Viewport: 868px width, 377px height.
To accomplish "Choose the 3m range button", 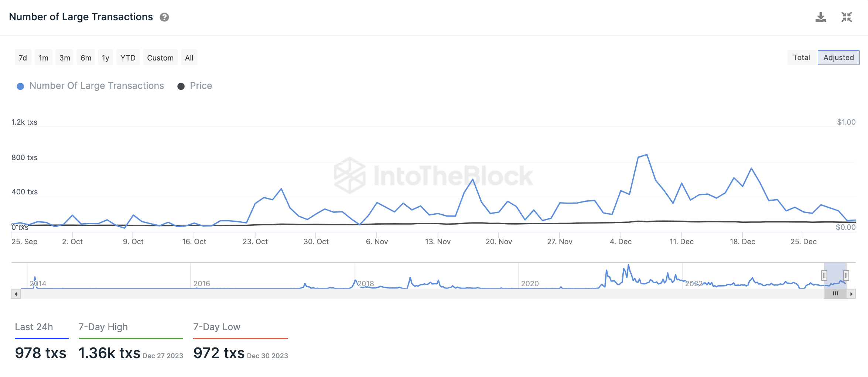I will tap(65, 58).
